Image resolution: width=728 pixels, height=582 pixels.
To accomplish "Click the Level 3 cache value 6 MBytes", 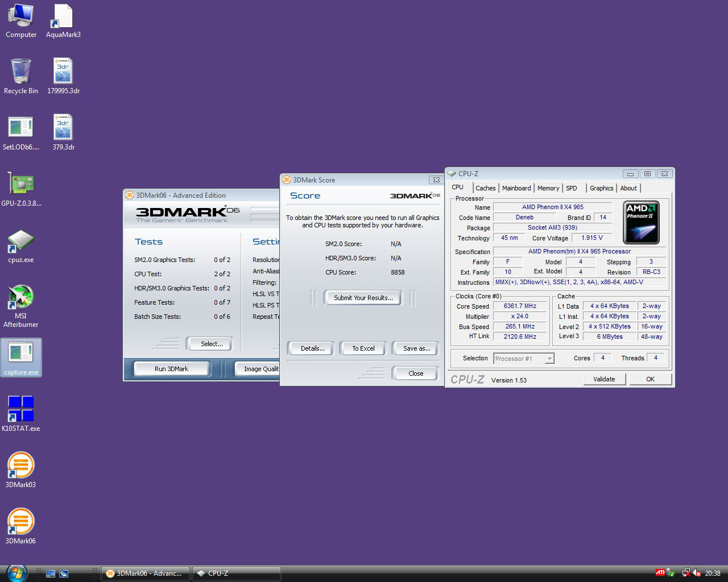I will pyautogui.click(x=610, y=336).
